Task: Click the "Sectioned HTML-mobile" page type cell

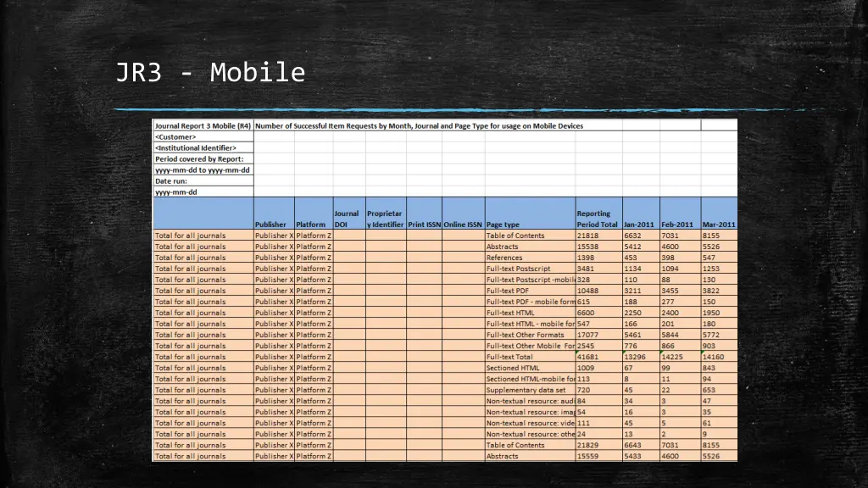Action: pos(530,379)
